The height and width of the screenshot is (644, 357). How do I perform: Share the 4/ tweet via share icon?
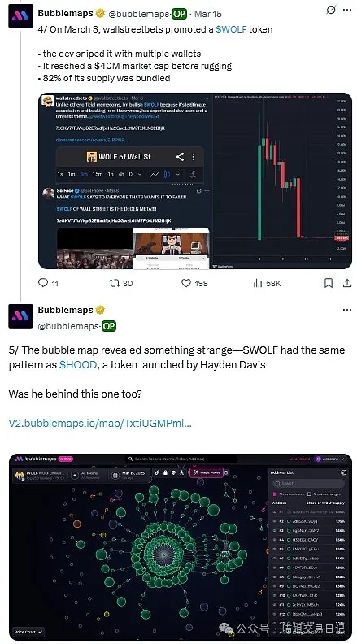click(x=347, y=283)
